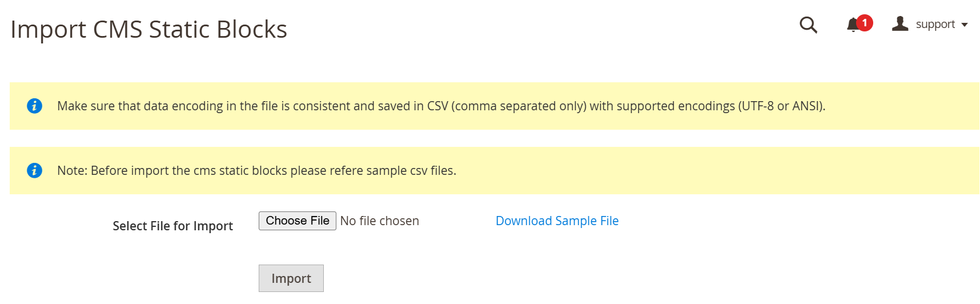Click 'cms static blocks' in the note message
980x304 pixels.
pos(240,171)
